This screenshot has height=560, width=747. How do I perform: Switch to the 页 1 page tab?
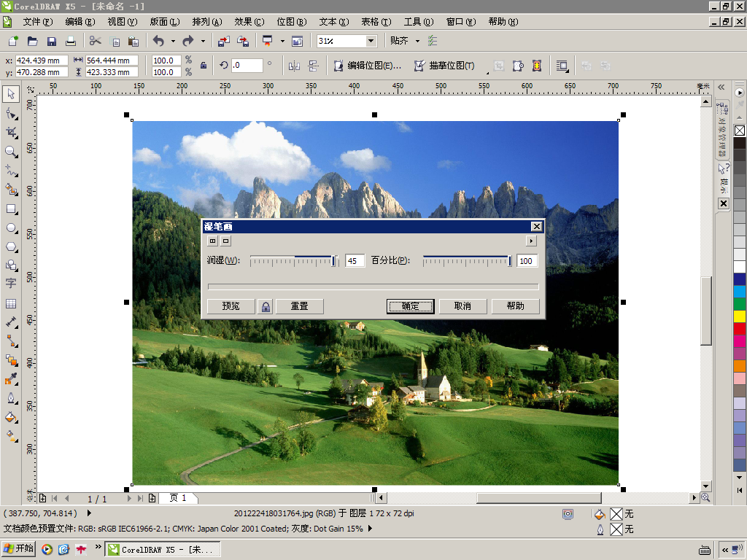(x=177, y=498)
